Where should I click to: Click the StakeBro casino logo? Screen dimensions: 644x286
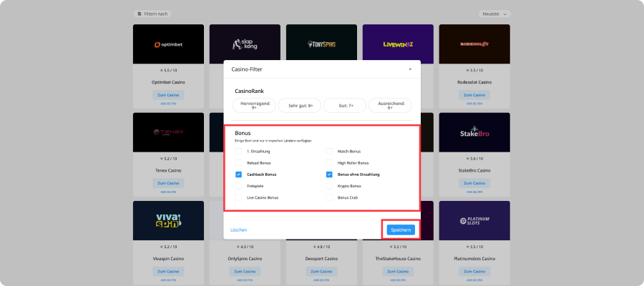point(474,132)
